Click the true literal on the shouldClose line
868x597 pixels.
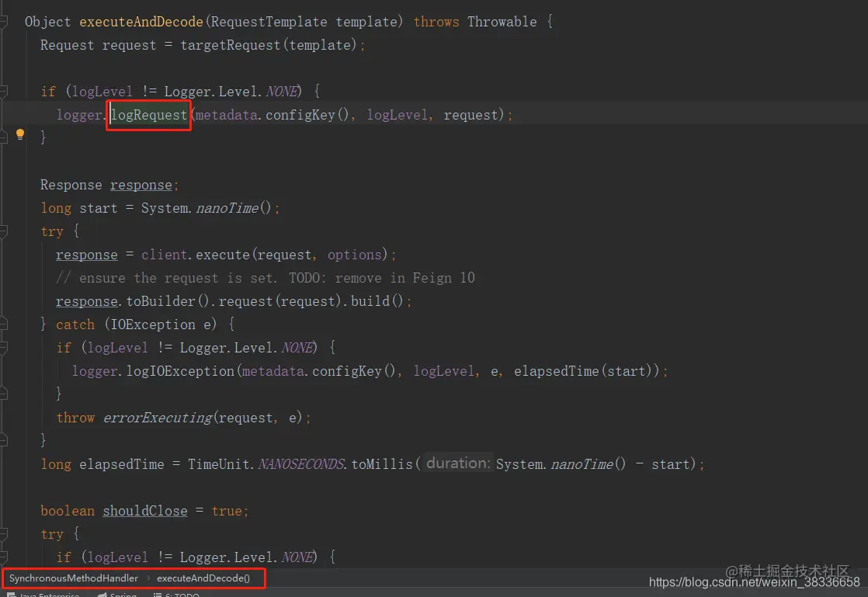pos(227,511)
